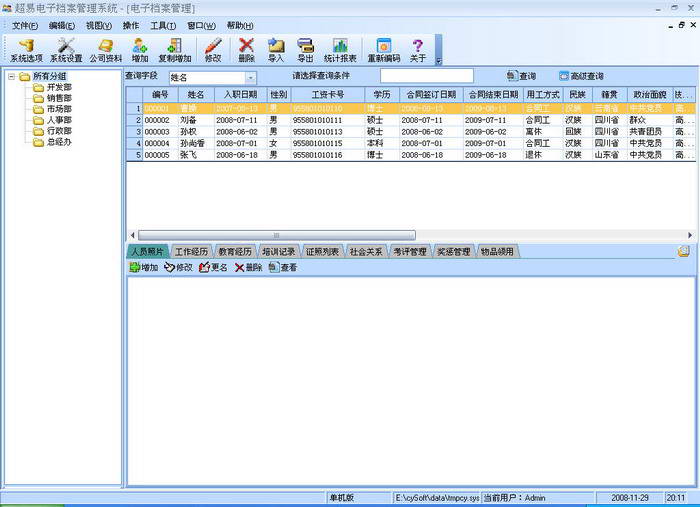This screenshot has width=700, height=507.
Task: Select 销售部 in the group tree
Action: (58, 98)
